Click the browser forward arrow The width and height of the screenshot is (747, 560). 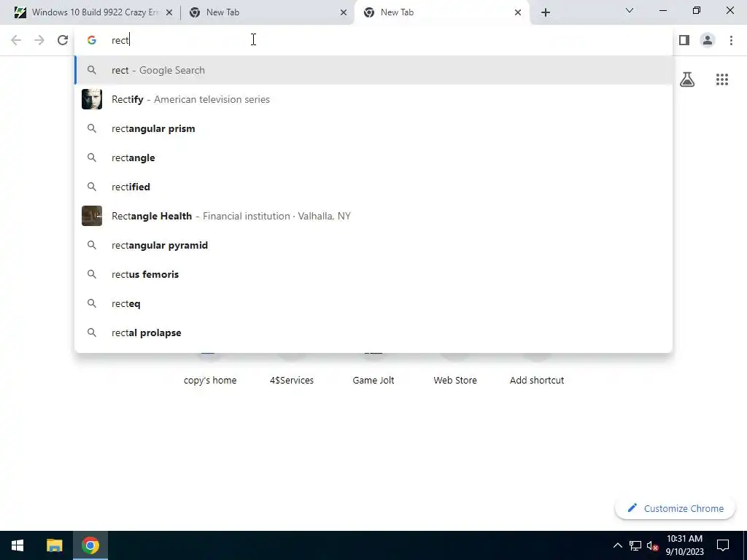click(39, 40)
